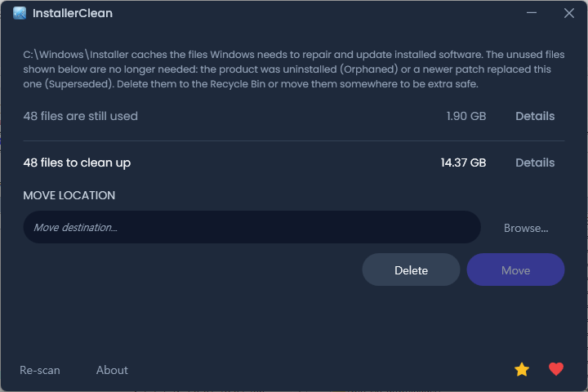Open Details for files to clean up
Screen dimensions: 588x392
(535, 163)
